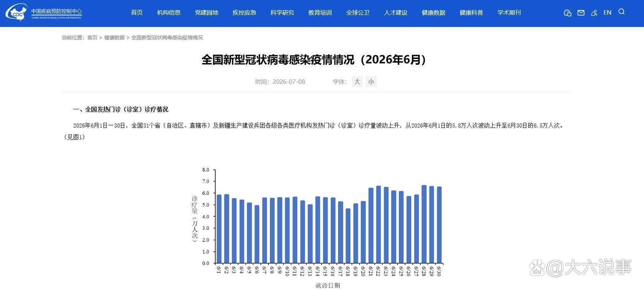Image resolution: width=644 pixels, height=290 pixels.
Task: Click the 6/28 bar in chart
Action: coord(424,224)
